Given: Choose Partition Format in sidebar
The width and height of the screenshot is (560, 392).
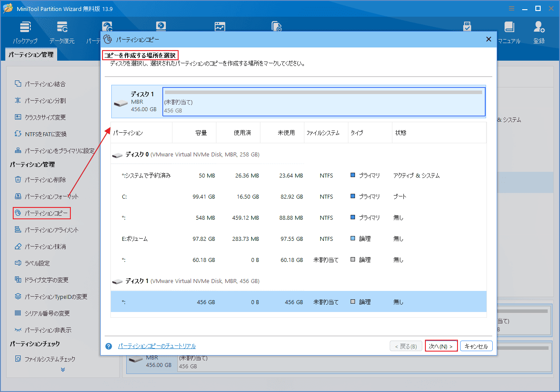Looking at the screenshot, I should (x=47, y=196).
